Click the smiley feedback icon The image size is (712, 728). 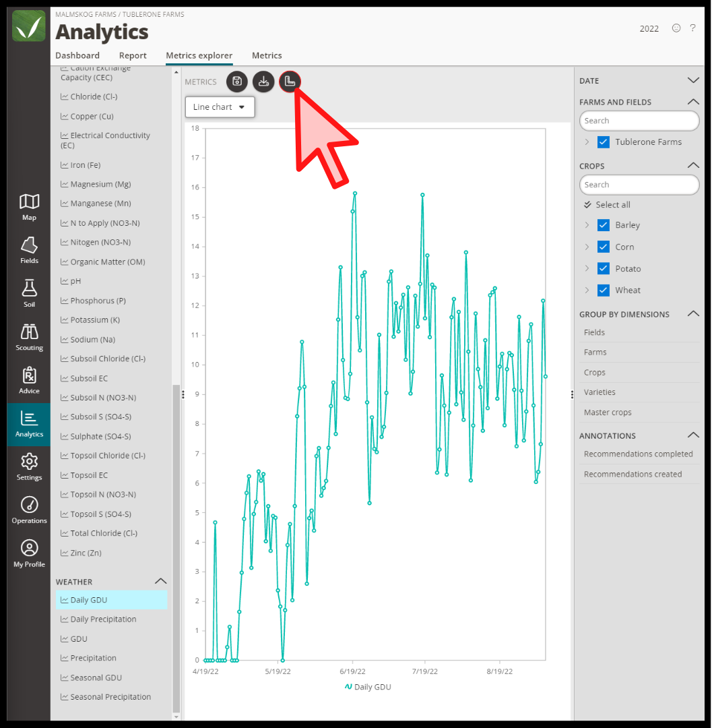[x=676, y=28]
